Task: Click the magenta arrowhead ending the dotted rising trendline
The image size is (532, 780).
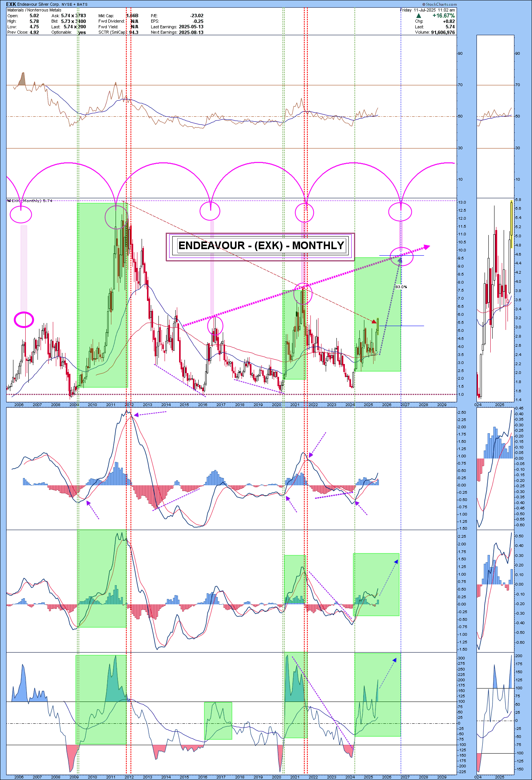Action: pyautogui.click(x=426, y=247)
